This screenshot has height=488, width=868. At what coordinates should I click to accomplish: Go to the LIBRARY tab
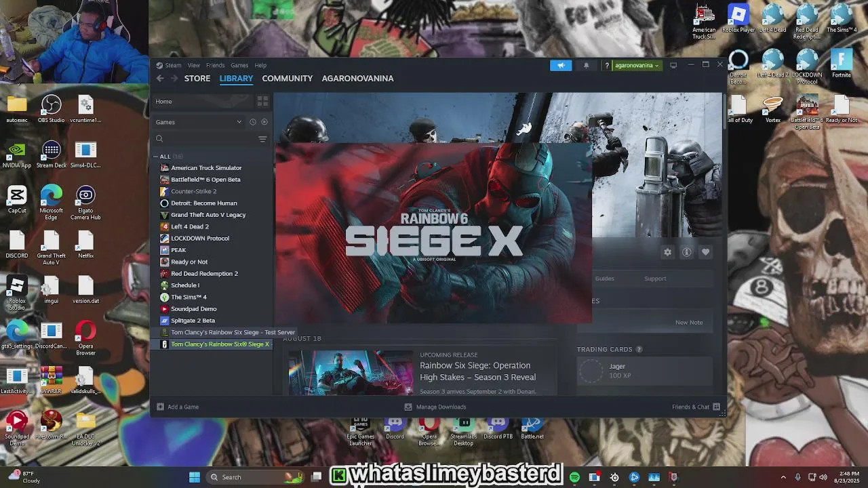[236, 79]
